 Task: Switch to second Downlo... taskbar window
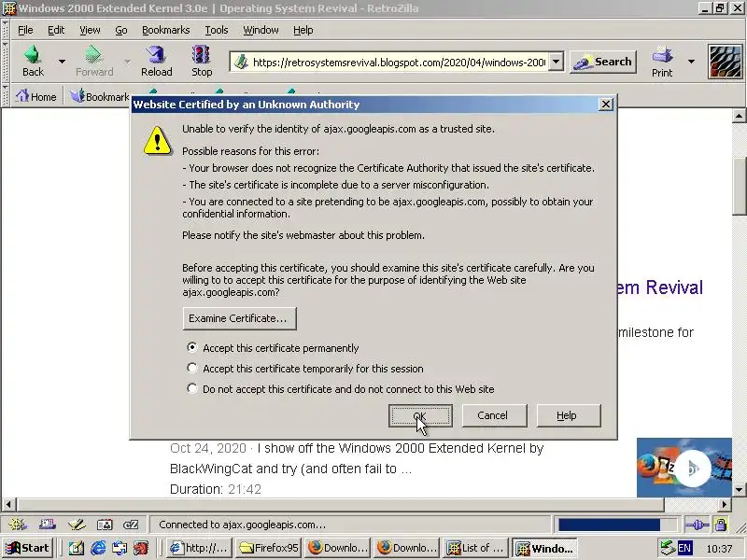click(x=406, y=548)
